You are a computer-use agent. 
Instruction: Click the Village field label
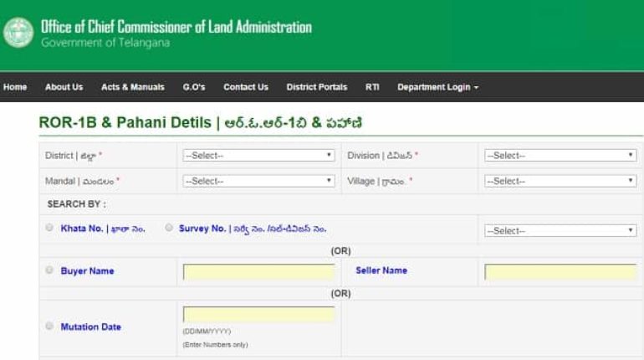380,181
